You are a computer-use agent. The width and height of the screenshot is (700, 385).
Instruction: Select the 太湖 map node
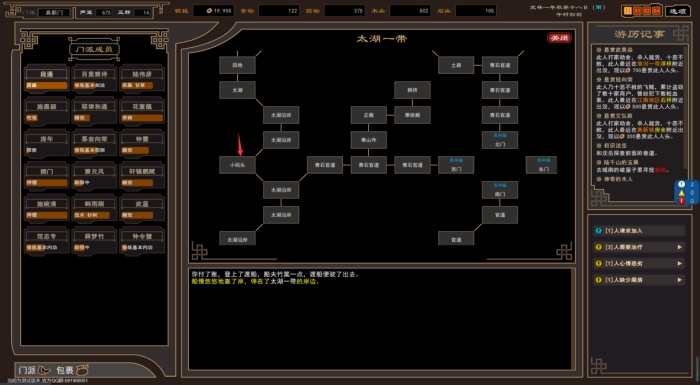(x=237, y=90)
